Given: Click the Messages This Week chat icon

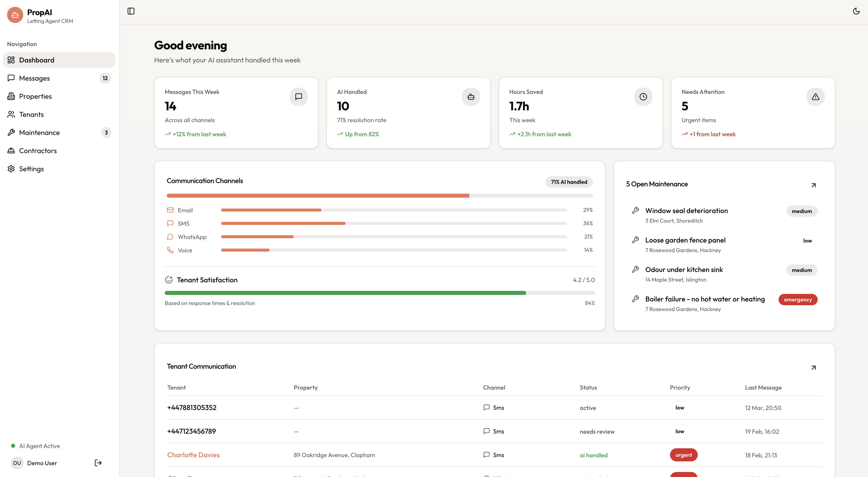Looking at the screenshot, I should click(x=298, y=97).
